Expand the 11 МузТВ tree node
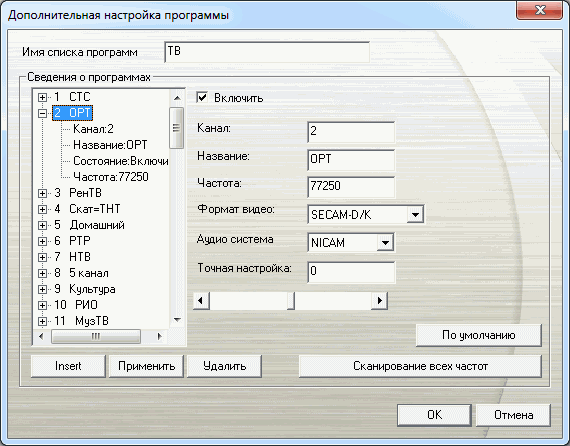This screenshot has width=570, height=446. [x=43, y=321]
